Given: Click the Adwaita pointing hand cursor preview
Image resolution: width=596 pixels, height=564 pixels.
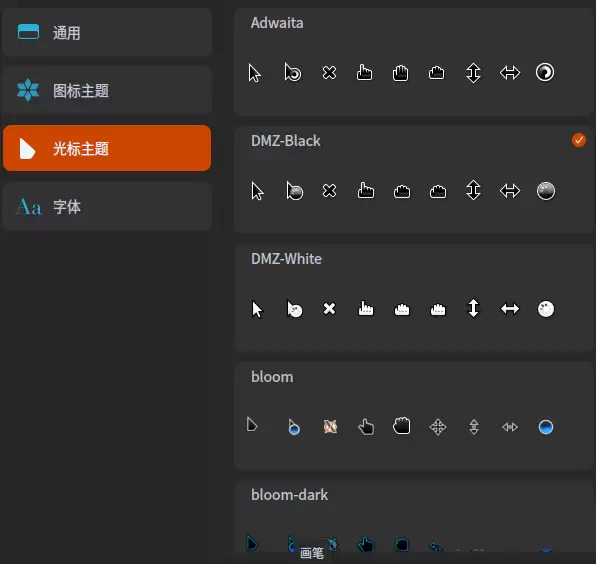Looking at the screenshot, I should [x=364, y=72].
